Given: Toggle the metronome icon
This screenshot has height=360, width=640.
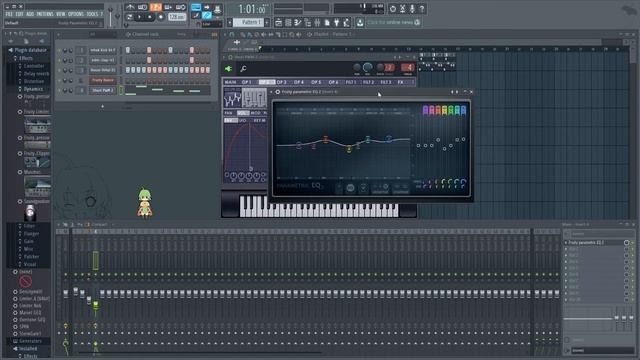Looking at the screenshot, I should [130, 7].
